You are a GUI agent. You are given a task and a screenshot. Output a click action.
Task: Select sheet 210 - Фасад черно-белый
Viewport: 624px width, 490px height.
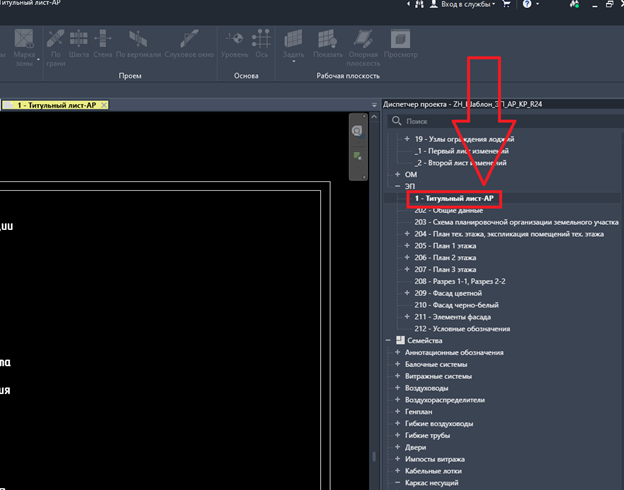[x=456, y=305]
